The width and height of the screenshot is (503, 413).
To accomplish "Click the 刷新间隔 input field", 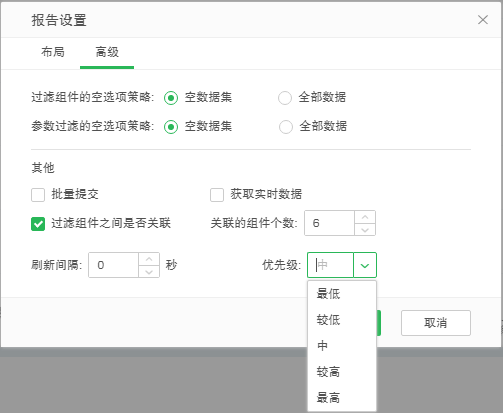I will coord(113,265).
